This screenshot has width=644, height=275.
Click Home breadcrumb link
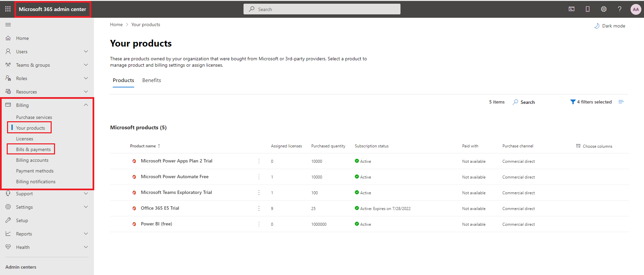116,24
